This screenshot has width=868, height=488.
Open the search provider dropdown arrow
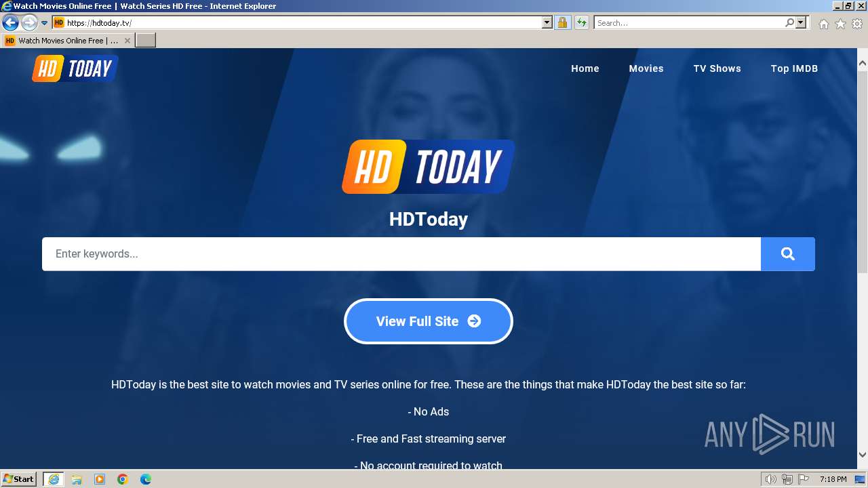(x=801, y=22)
